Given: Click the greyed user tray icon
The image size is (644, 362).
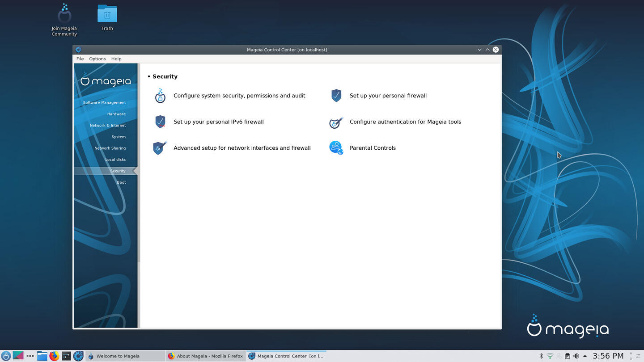Looking at the screenshot, I should (559, 356).
